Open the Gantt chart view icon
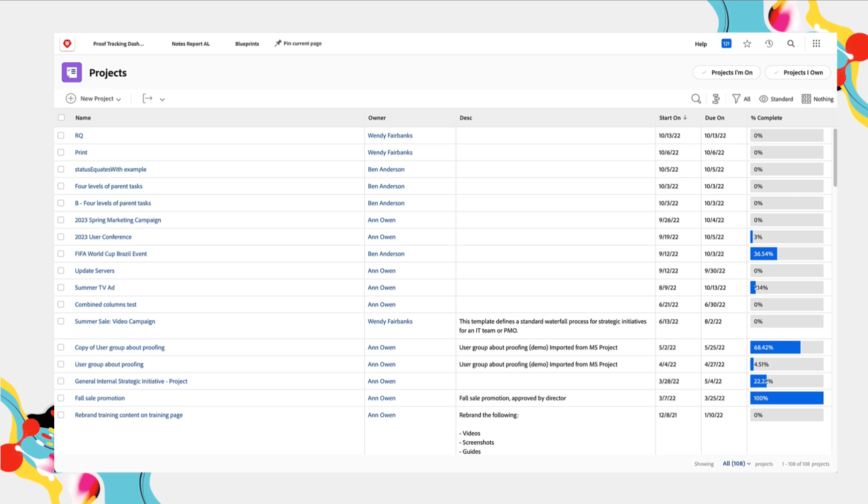The height and width of the screenshot is (504, 868). (716, 99)
